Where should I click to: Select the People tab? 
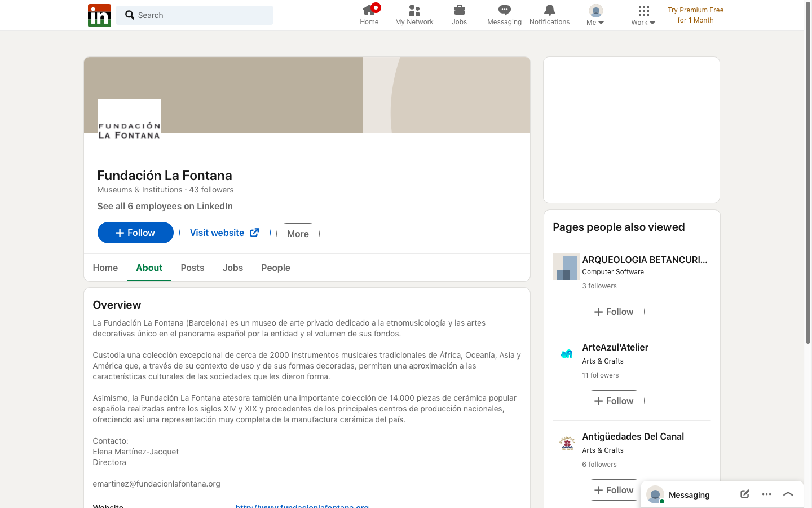tap(275, 268)
